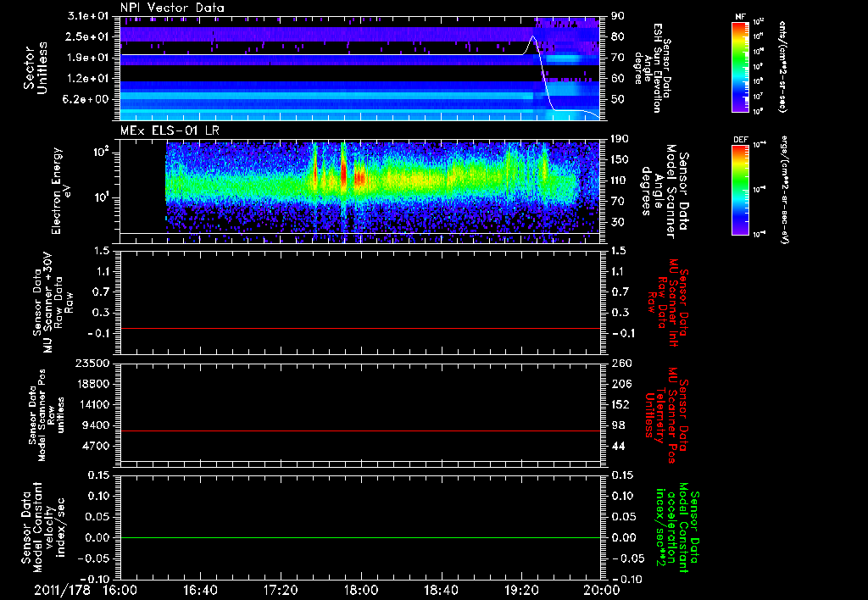Image resolution: width=868 pixels, height=600 pixels.
Task: Click the "110" scanner angle tick
Action: (620, 181)
